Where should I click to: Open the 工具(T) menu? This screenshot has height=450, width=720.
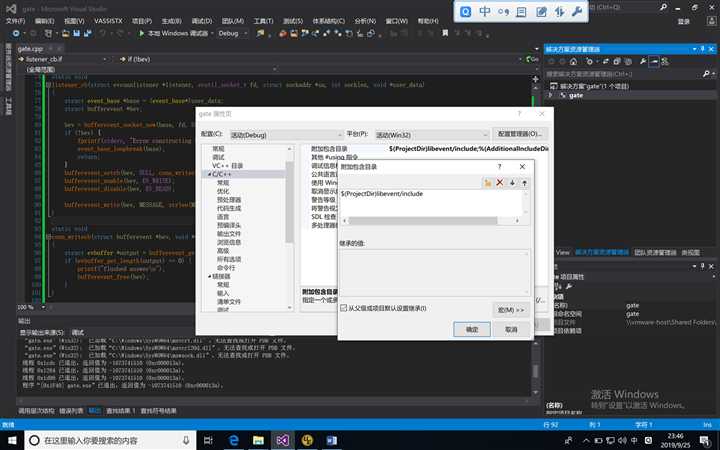coord(263,21)
